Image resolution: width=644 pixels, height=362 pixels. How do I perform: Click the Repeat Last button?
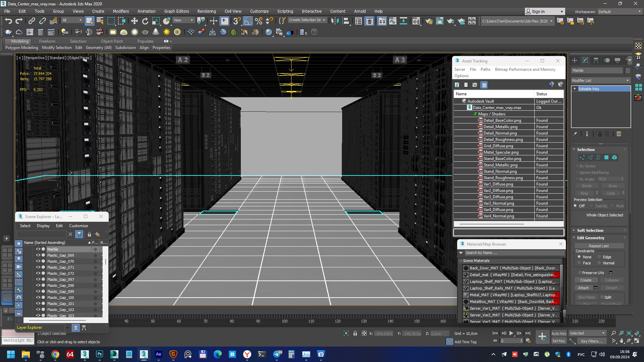pos(599,246)
